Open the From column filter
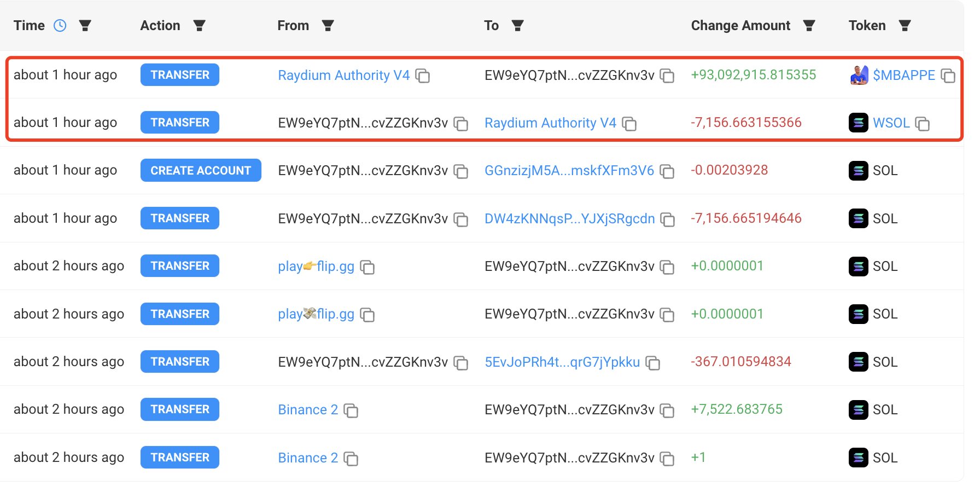 328,26
